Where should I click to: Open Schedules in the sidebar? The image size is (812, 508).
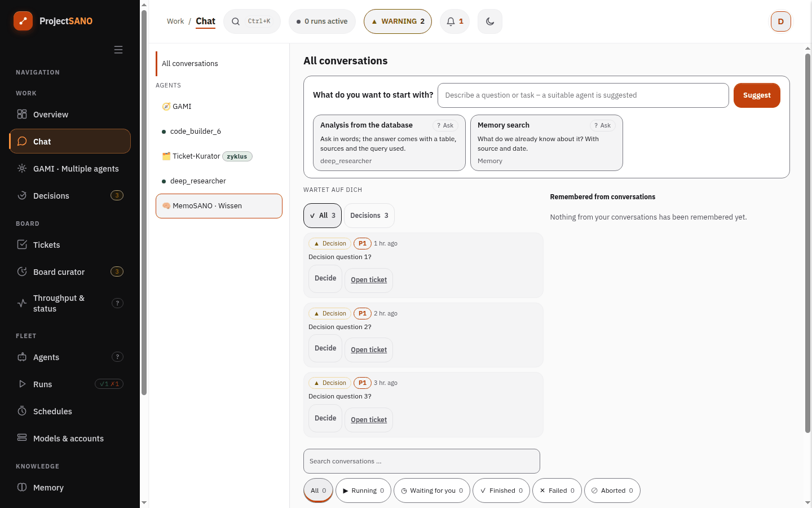point(70,411)
